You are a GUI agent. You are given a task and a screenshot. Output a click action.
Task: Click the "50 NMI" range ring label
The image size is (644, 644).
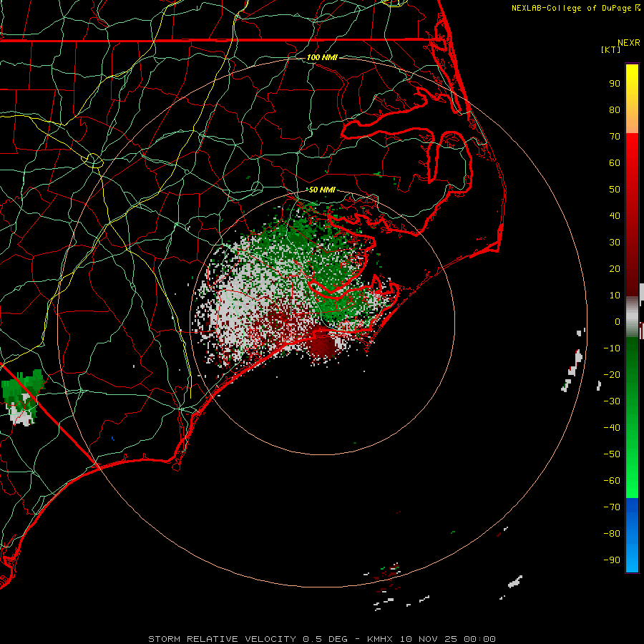click(322, 190)
